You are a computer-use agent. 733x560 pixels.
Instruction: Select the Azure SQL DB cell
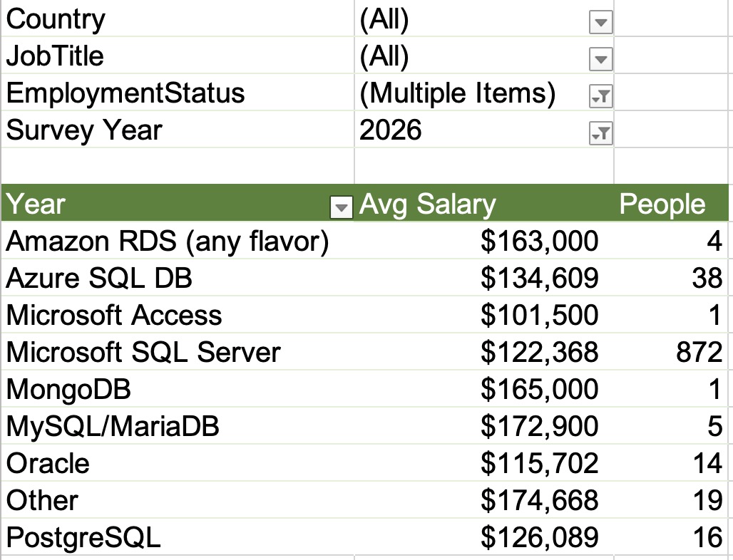tap(99, 279)
